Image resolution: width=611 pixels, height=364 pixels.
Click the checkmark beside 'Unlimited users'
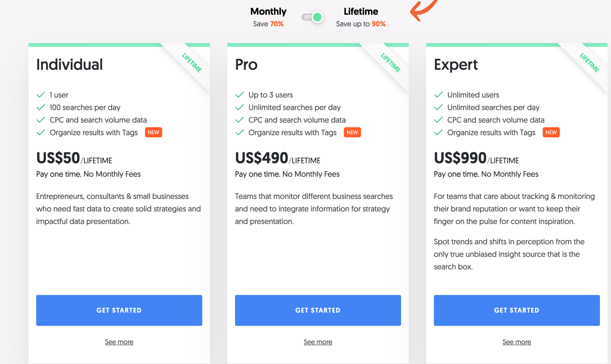438,95
